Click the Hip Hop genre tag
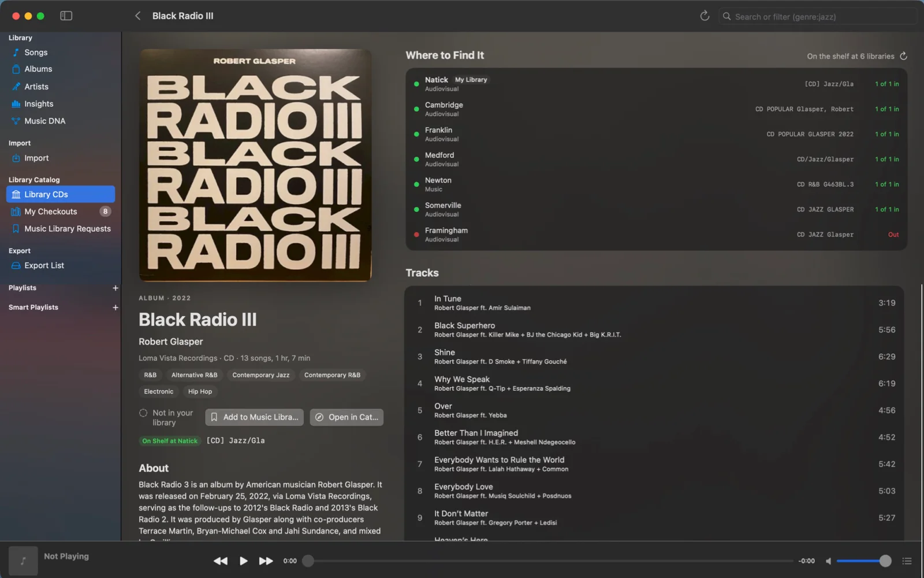This screenshot has width=924, height=578. (x=200, y=392)
